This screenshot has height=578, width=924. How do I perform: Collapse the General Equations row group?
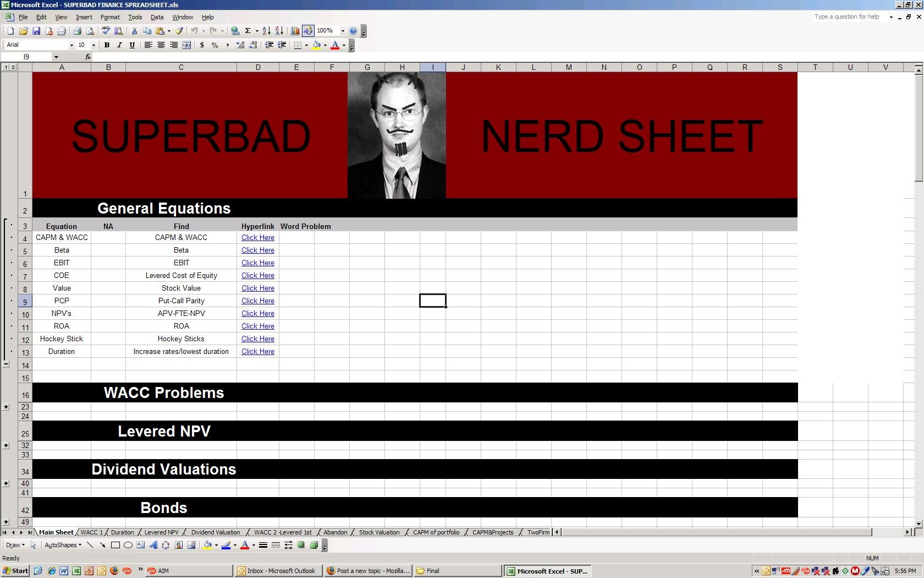pos(7,363)
